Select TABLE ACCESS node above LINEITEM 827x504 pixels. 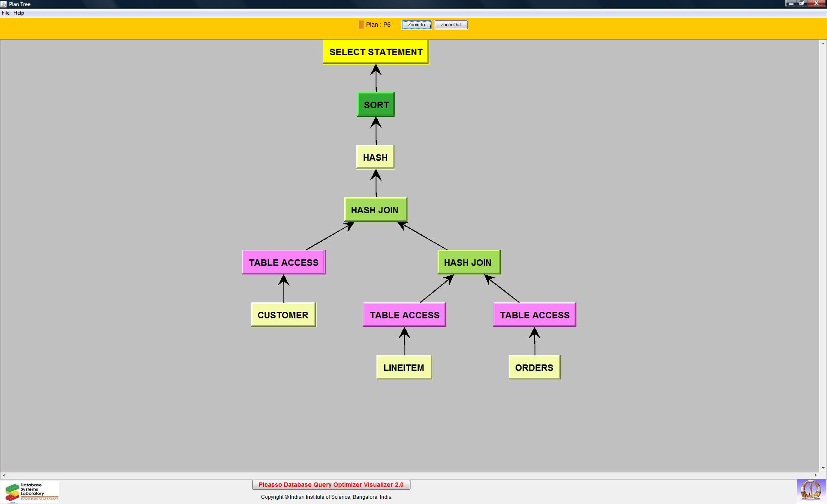click(404, 315)
